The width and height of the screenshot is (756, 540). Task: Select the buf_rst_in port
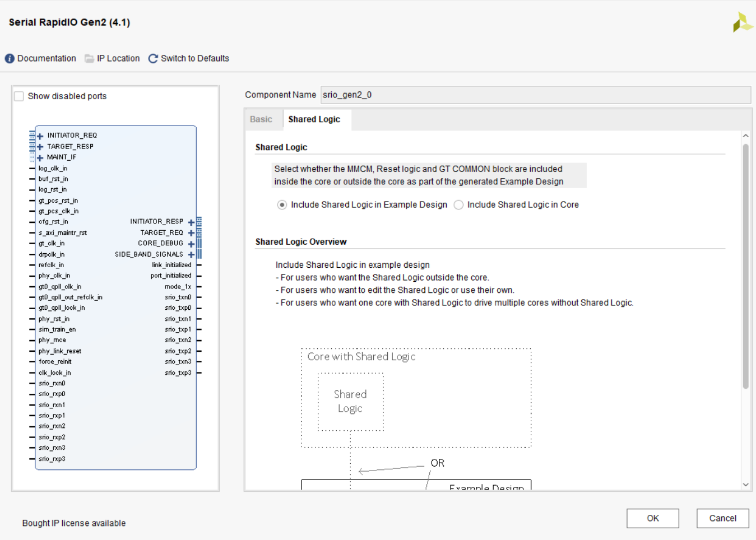pyautogui.click(x=53, y=179)
